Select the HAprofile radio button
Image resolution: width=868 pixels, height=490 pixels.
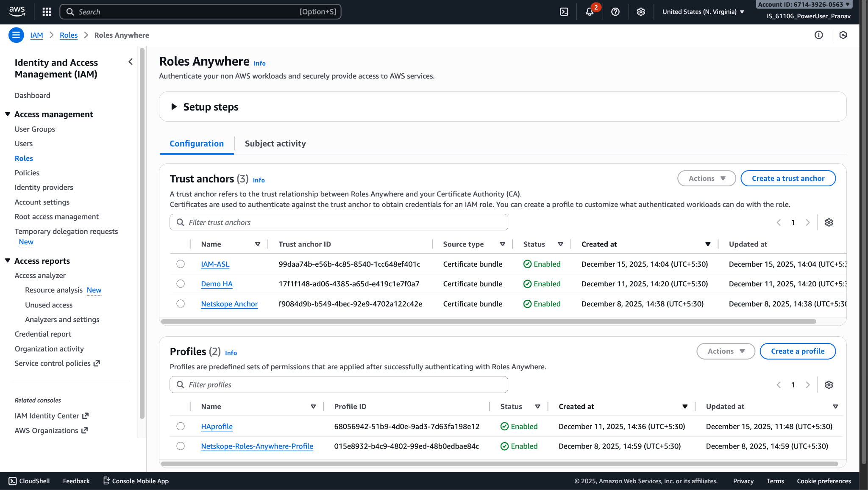[x=181, y=426]
